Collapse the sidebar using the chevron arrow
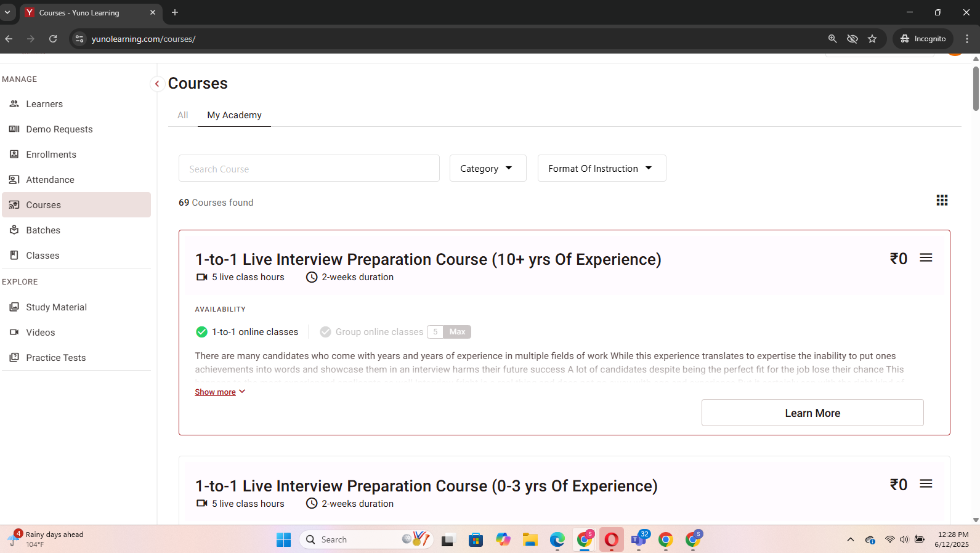 coord(157,84)
